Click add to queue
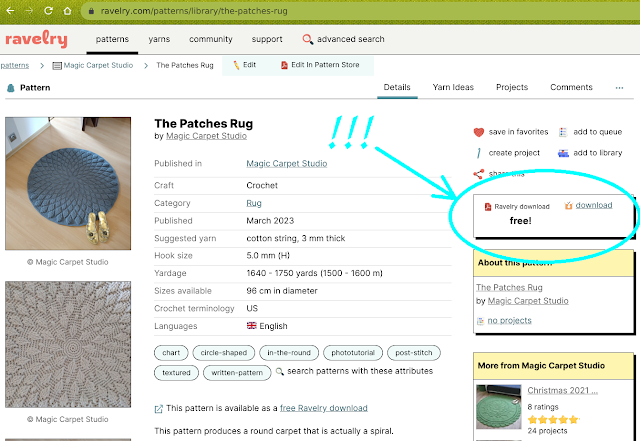 (x=598, y=132)
